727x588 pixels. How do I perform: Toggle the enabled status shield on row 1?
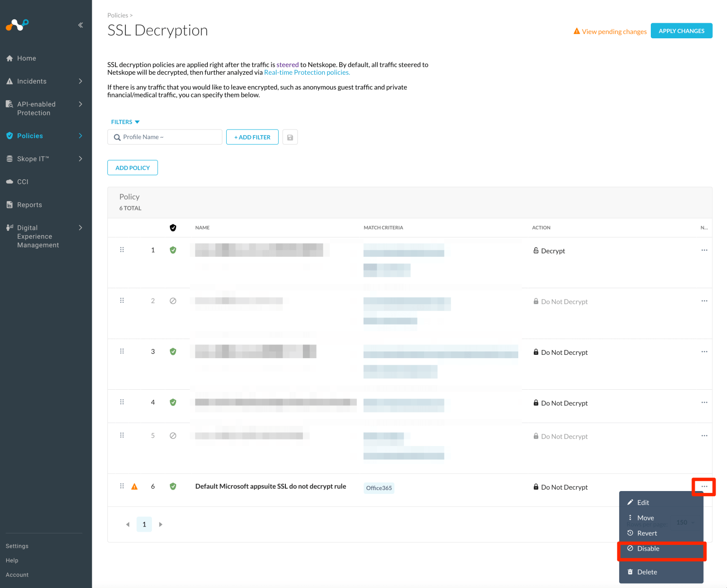(x=173, y=250)
